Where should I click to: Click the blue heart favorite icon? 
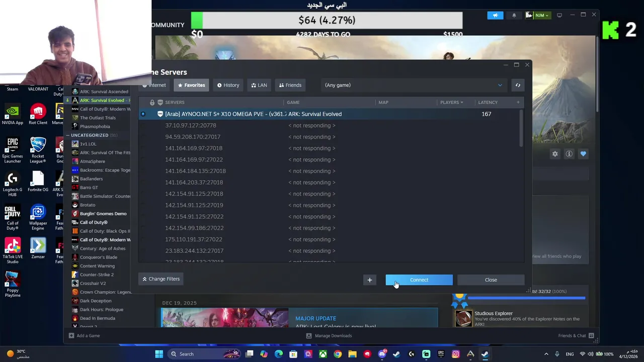[583, 154]
